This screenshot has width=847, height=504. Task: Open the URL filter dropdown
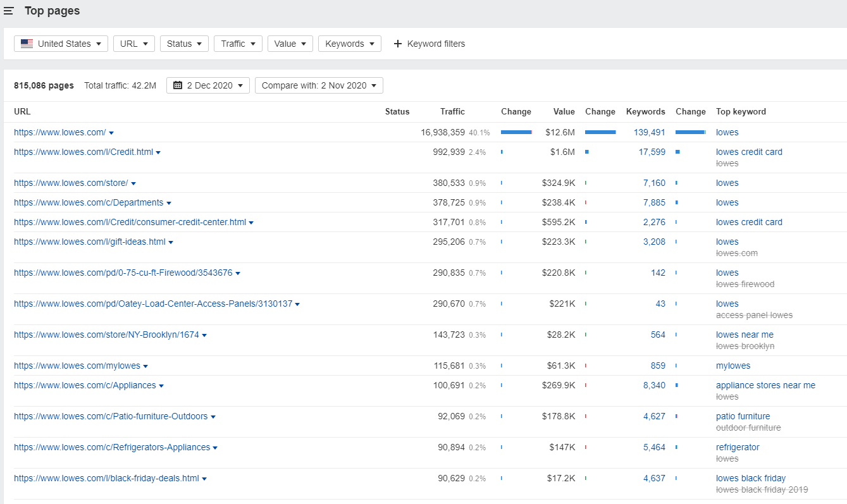[134, 44]
